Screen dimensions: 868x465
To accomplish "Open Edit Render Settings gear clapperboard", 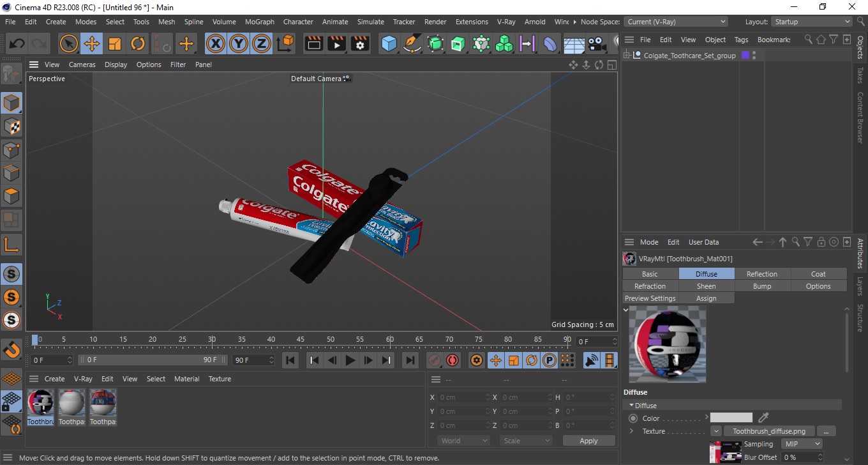I will point(360,44).
